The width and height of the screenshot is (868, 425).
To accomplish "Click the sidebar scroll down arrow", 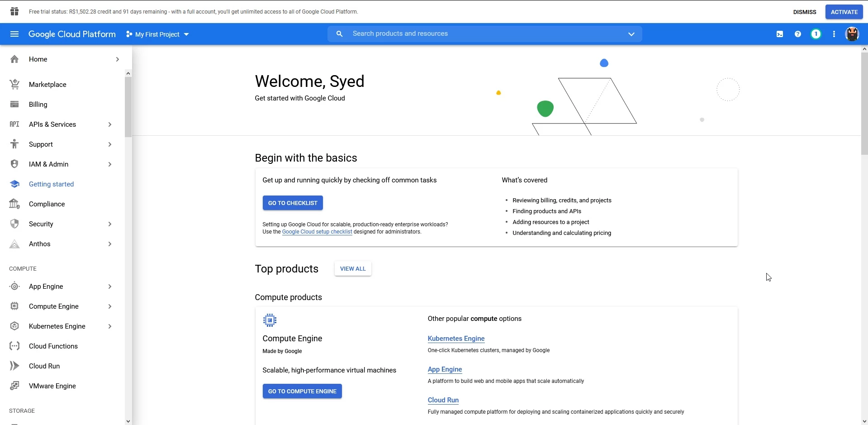I will (128, 421).
